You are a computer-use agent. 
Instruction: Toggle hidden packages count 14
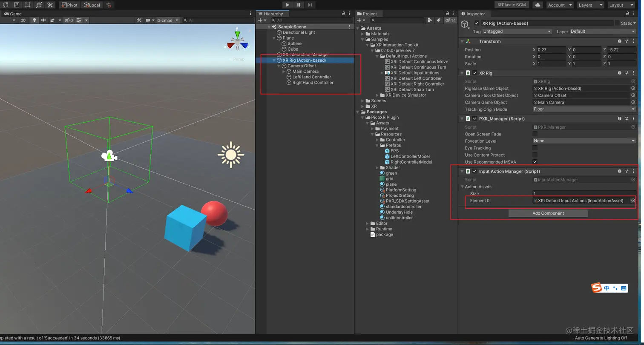[450, 20]
